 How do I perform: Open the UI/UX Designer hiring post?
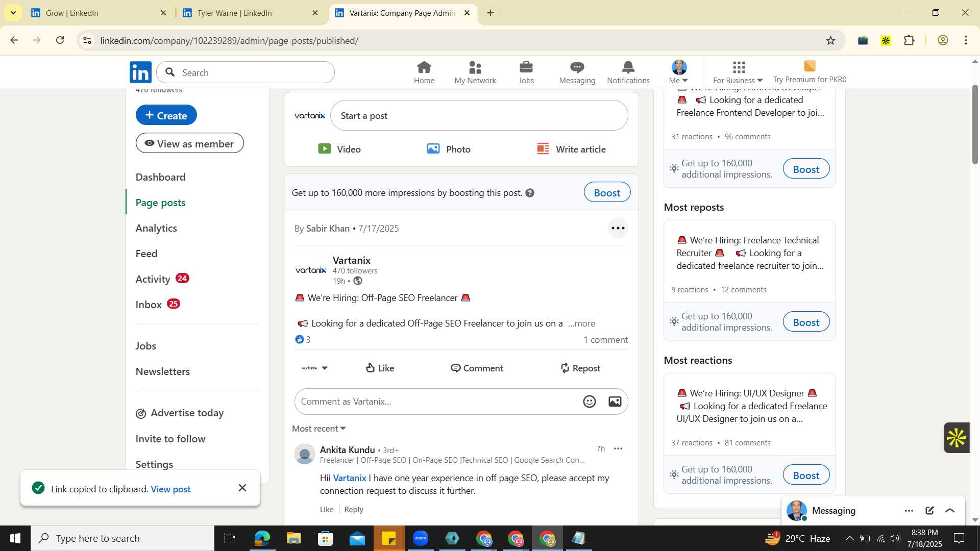[x=749, y=406]
